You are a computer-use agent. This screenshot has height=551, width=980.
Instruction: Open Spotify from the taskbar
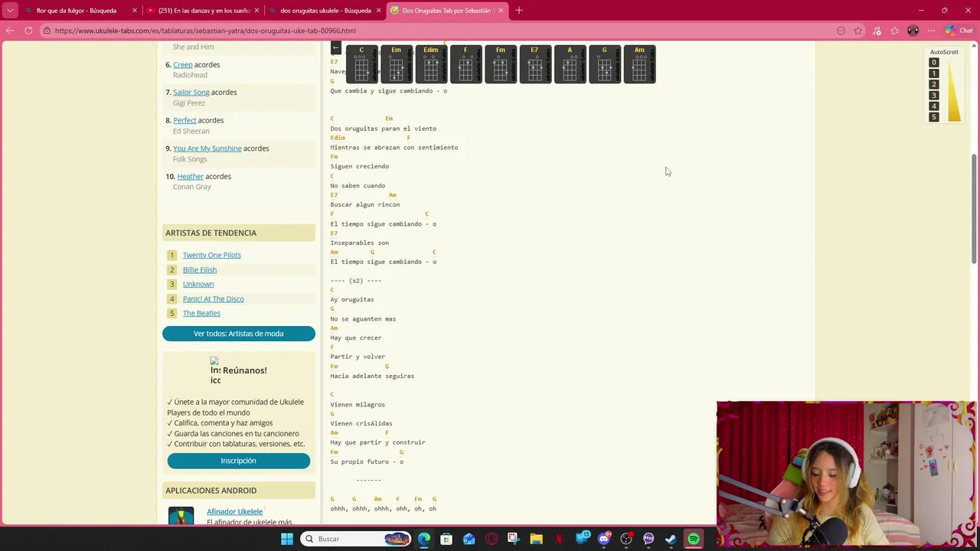694,539
